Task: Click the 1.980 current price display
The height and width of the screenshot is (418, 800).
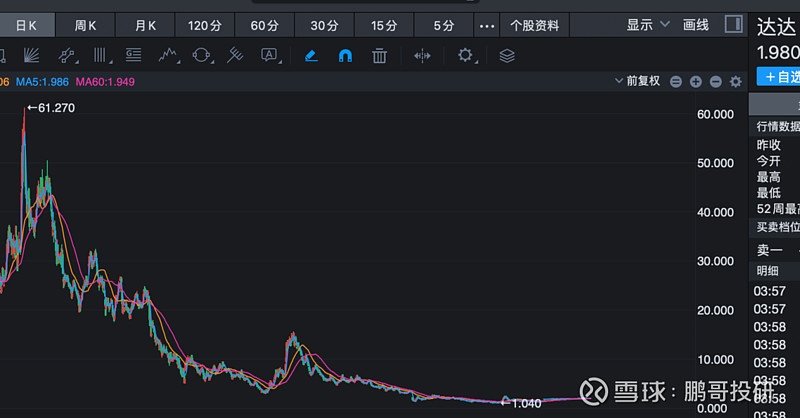Action: click(778, 53)
